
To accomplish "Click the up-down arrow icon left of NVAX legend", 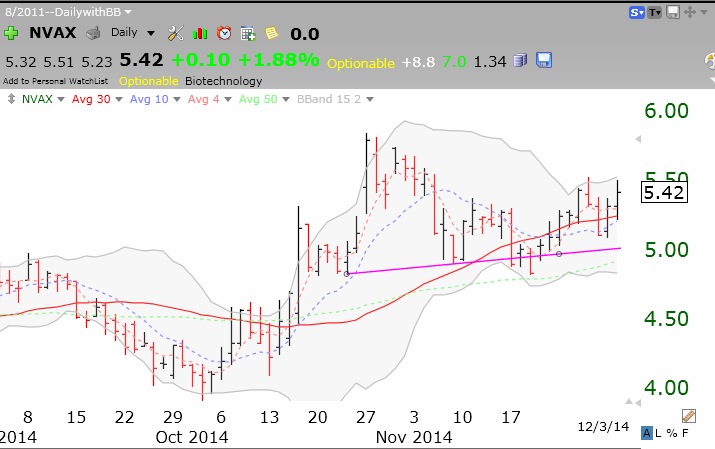I will coord(11,99).
